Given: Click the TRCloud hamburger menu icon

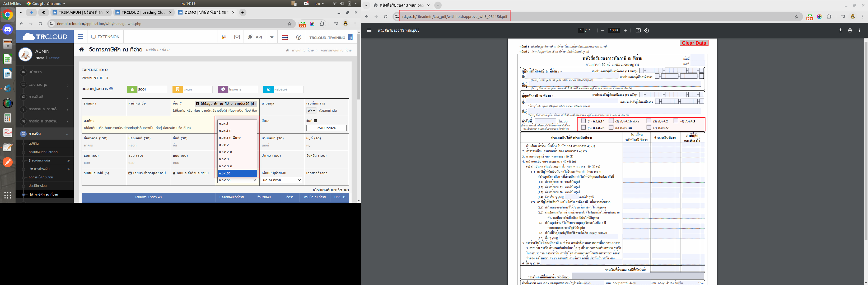Looking at the screenshot, I should tap(80, 37).
